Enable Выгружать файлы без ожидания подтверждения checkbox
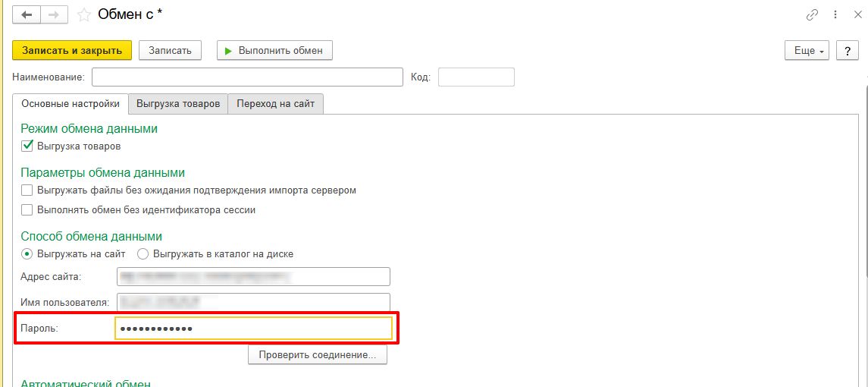The width and height of the screenshot is (868, 387). point(27,190)
